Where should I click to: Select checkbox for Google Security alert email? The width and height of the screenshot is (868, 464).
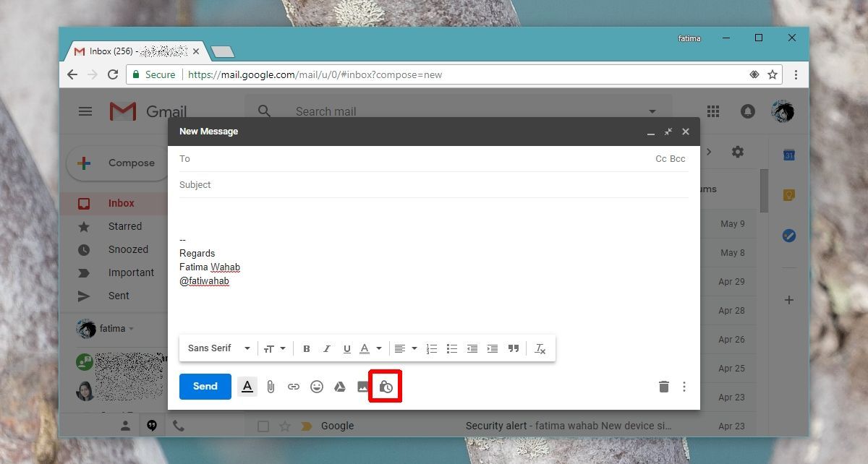263,426
